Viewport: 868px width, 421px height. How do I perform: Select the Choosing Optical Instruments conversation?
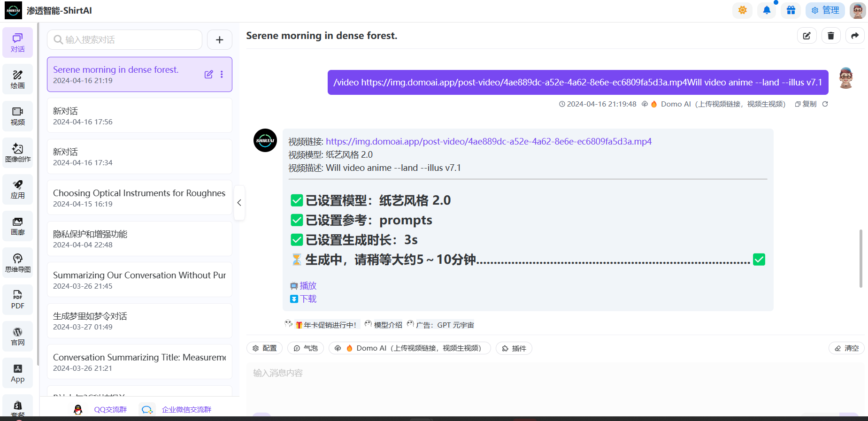coord(139,198)
